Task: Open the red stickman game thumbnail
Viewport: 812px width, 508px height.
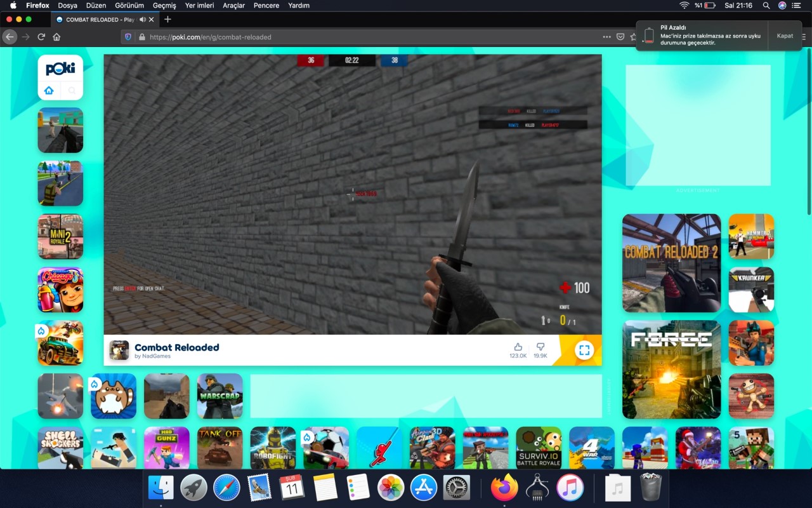Action: (x=379, y=448)
